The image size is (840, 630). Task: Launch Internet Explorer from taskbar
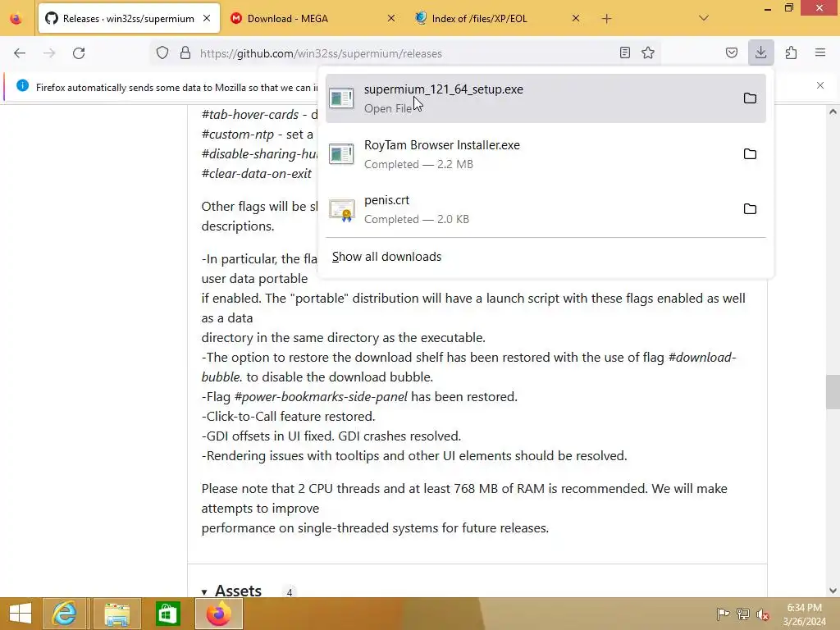[64, 614]
